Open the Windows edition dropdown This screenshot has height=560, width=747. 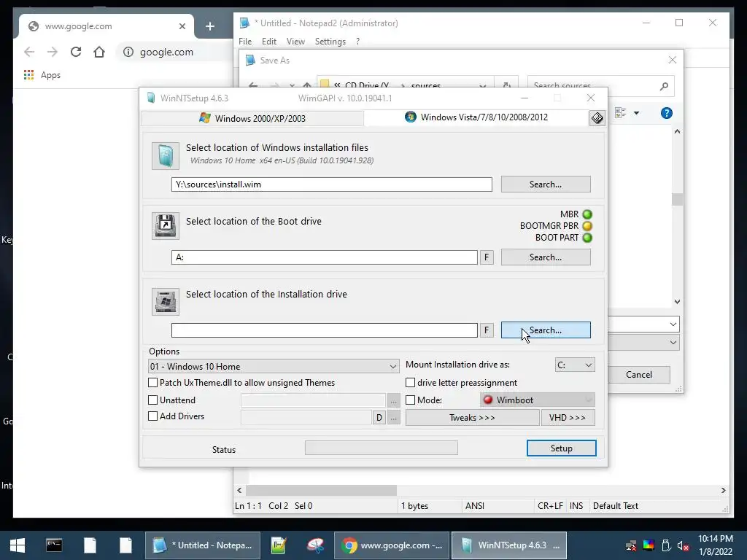click(x=274, y=366)
